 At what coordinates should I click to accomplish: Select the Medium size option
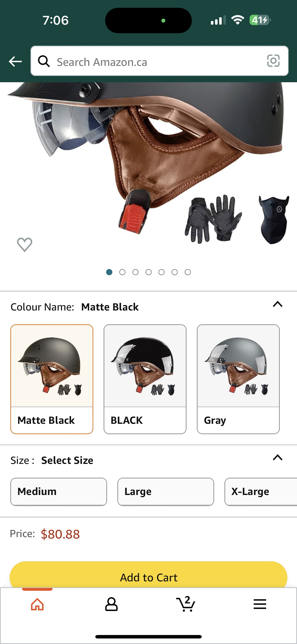[58, 492]
